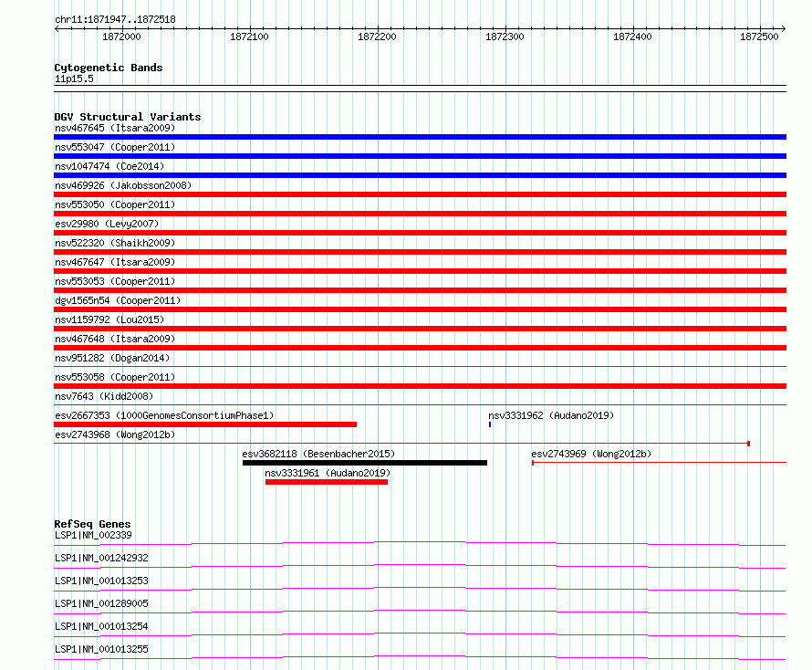Viewport: 812px width, 670px height.
Task: Click the red bar under nsv469926
Action: coord(420,194)
